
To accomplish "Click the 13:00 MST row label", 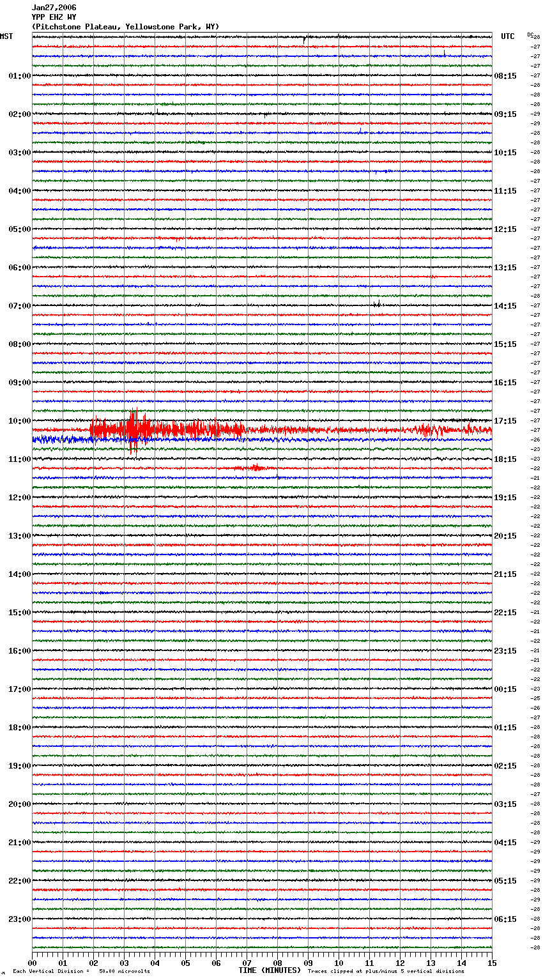I will tap(19, 536).
